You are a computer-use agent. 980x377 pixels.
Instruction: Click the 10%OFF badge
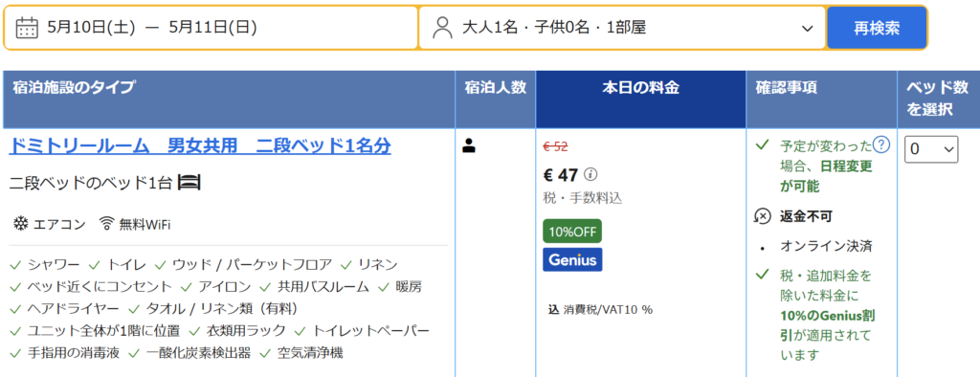[572, 231]
